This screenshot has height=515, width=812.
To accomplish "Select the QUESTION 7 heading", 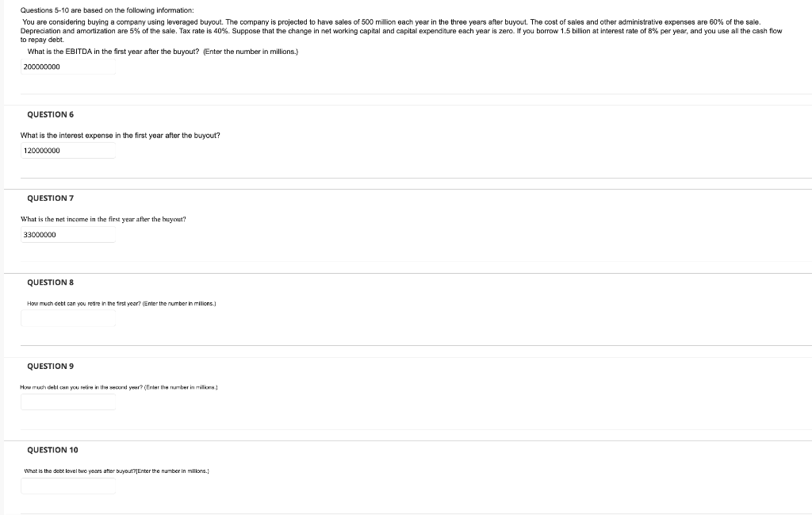I will point(50,198).
